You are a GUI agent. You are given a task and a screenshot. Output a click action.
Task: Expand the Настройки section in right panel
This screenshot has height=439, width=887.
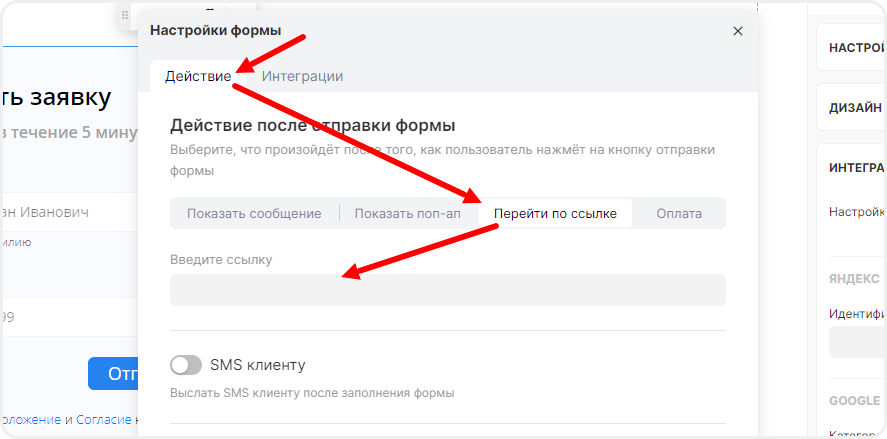(853, 47)
